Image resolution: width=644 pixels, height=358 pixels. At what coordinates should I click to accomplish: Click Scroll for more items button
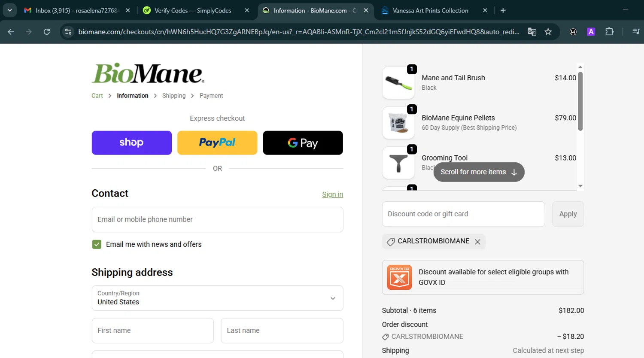pos(479,172)
